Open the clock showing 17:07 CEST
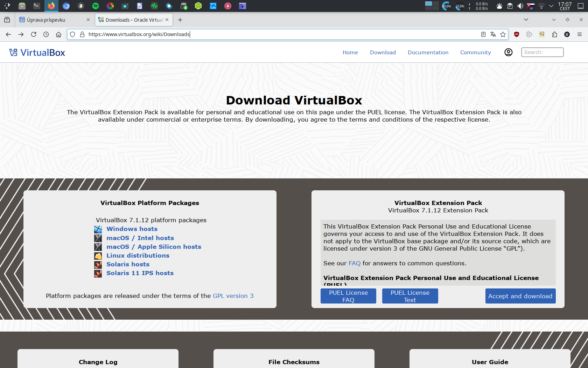Viewport: 588px width, 368px height. point(565,6)
